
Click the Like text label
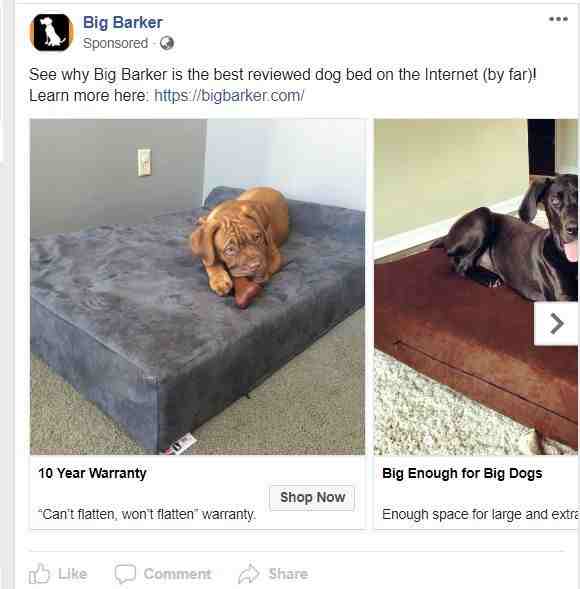(x=73, y=574)
